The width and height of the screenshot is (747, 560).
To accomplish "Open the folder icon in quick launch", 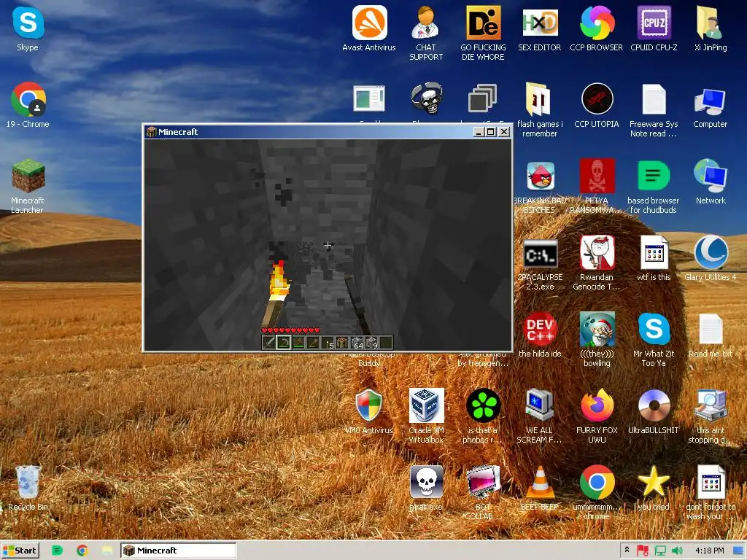I will coord(107,551).
